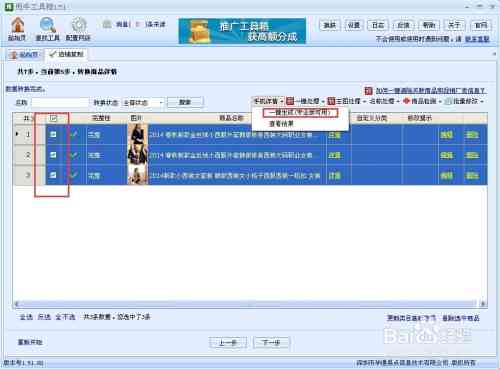
Task: Click the 商品名称 column header
Action: [231, 118]
